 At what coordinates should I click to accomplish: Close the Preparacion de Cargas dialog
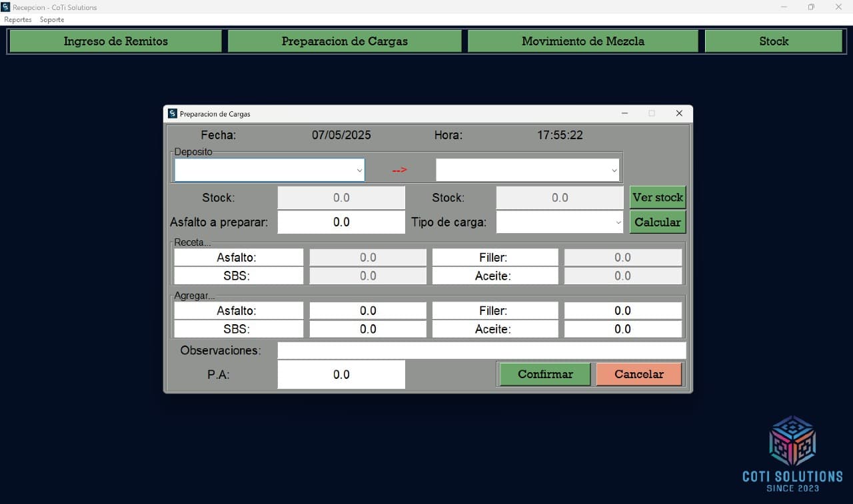pos(679,114)
